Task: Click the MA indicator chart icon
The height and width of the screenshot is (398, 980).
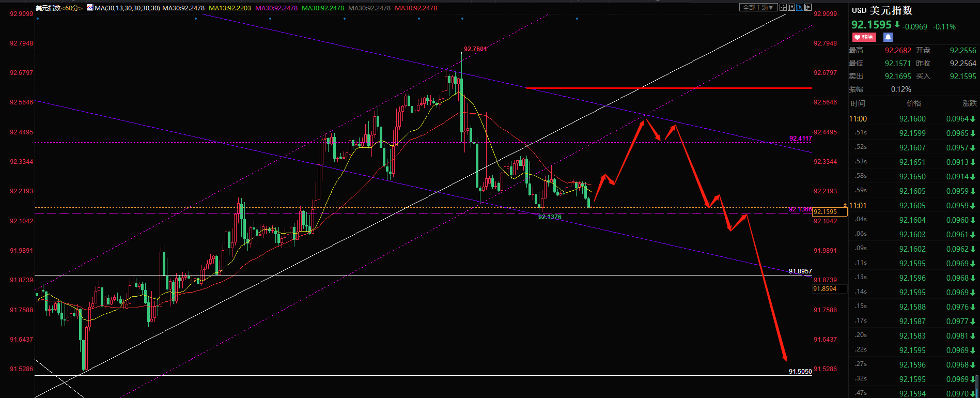Action: tap(90, 8)
